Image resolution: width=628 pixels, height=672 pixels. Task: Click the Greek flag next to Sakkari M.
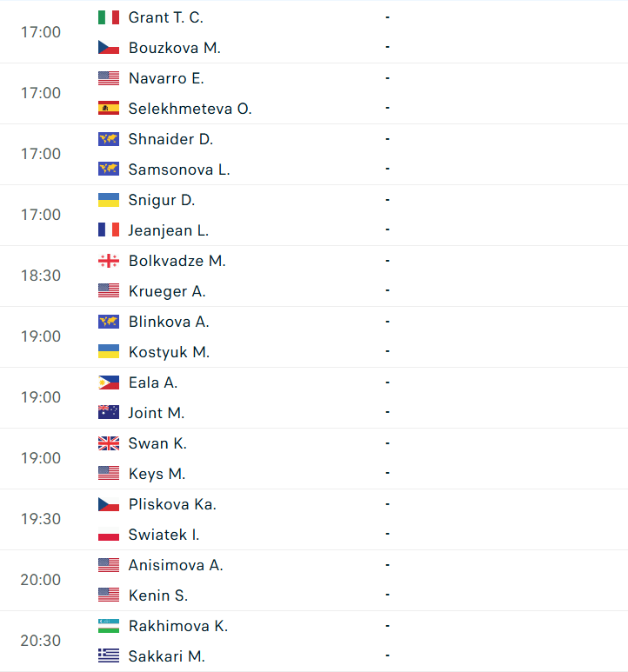[x=109, y=656]
